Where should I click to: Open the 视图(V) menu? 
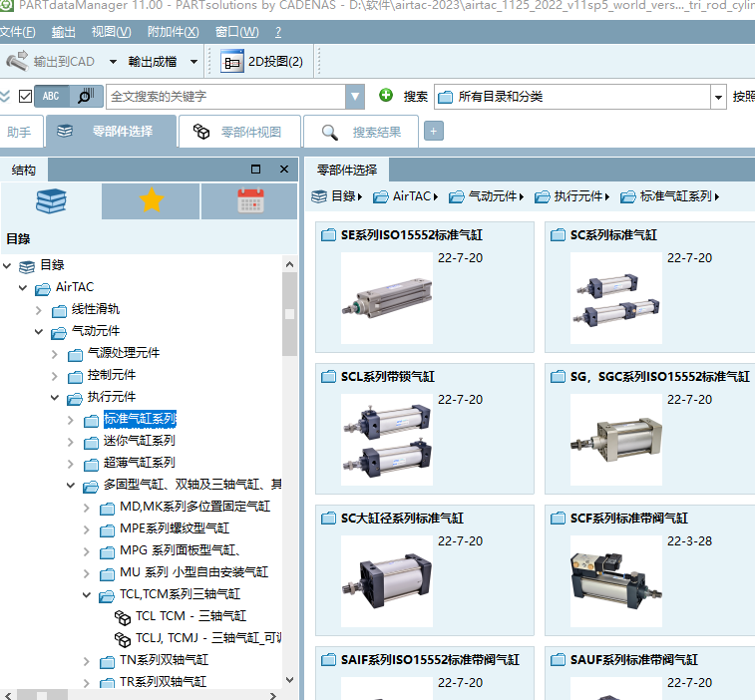(112, 32)
